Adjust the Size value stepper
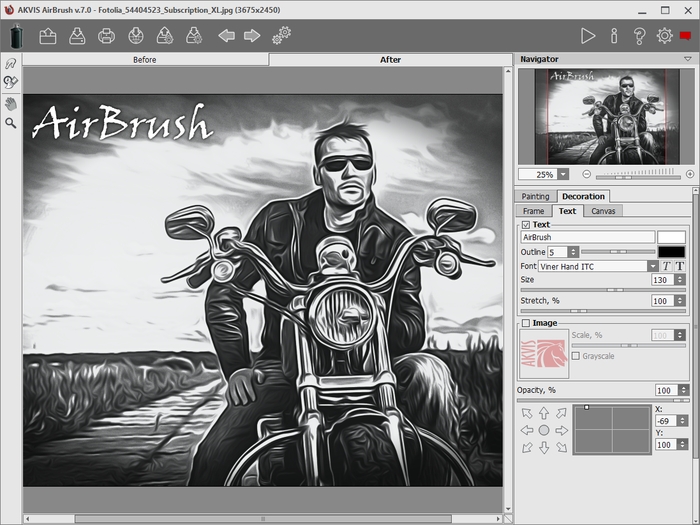 point(680,279)
